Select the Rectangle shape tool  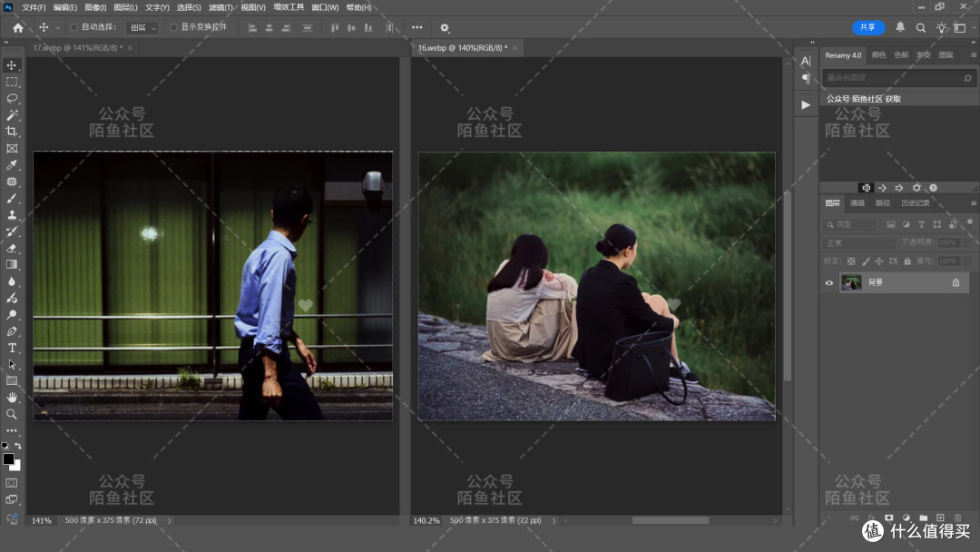tap(12, 380)
